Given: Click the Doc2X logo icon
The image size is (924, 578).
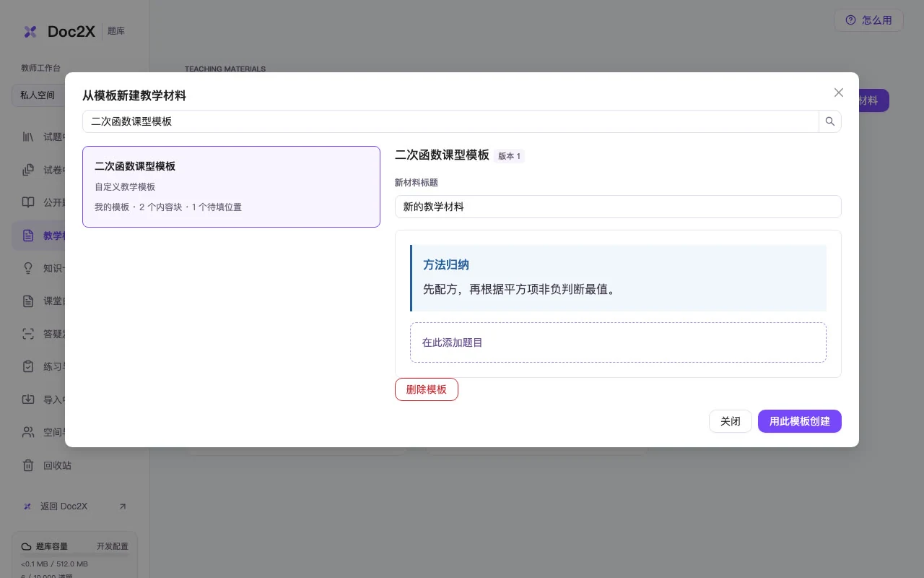Looking at the screenshot, I should click(x=30, y=31).
